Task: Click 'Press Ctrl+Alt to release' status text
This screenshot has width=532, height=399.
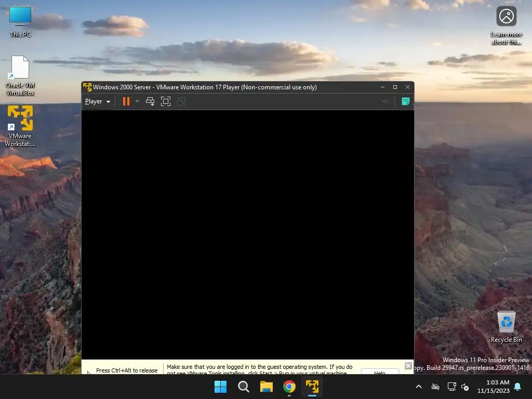Action: (x=127, y=370)
